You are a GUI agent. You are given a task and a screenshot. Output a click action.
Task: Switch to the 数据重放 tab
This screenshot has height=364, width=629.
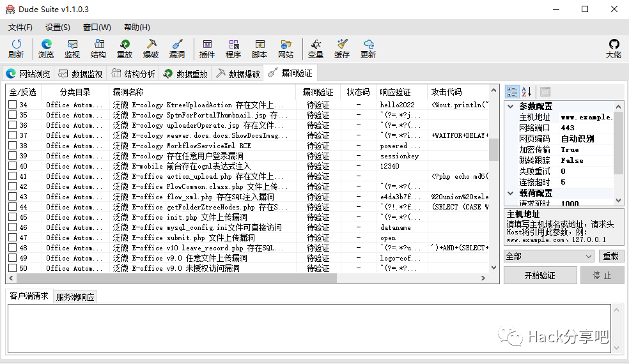tap(185, 74)
